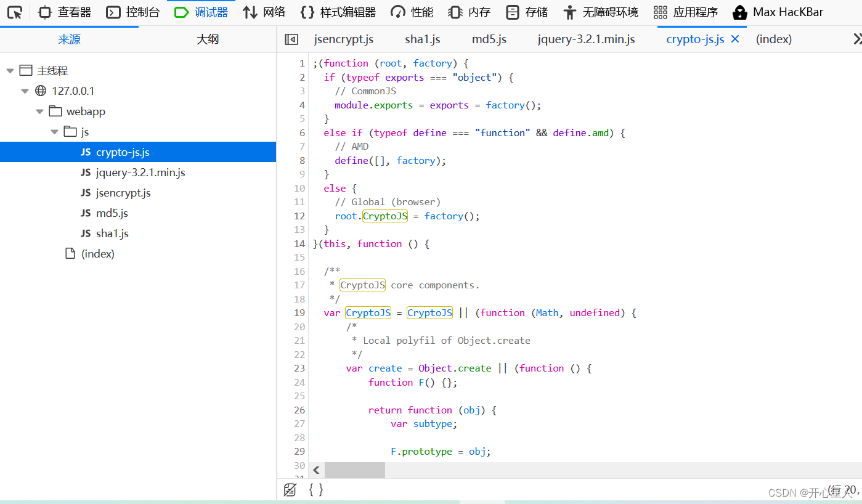Click JS icon beside md5.js

[86, 213]
